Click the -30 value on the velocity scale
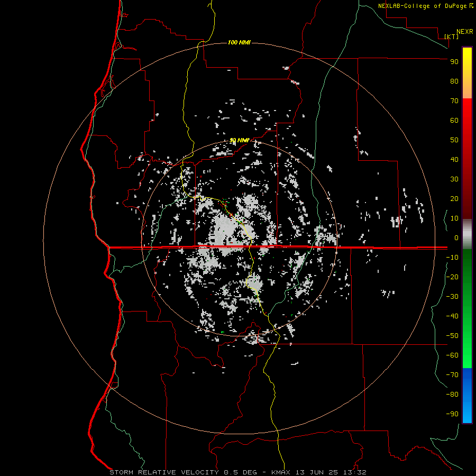This screenshot has width=476, height=476. click(x=452, y=297)
